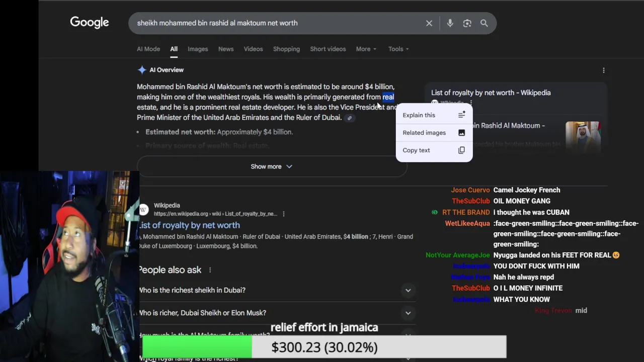
Task: Click 'relief effort in jamaica' caption
Action: (x=324, y=327)
